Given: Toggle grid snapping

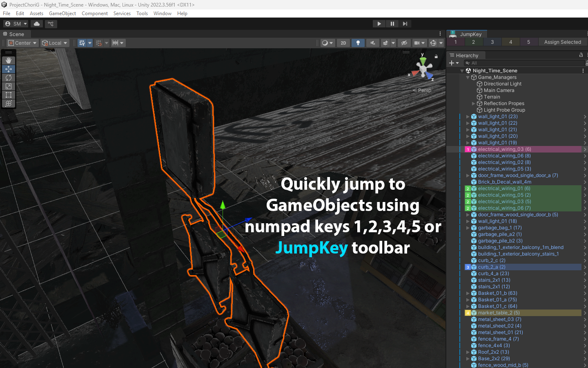Looking at the screenshot, I should 99,43.
